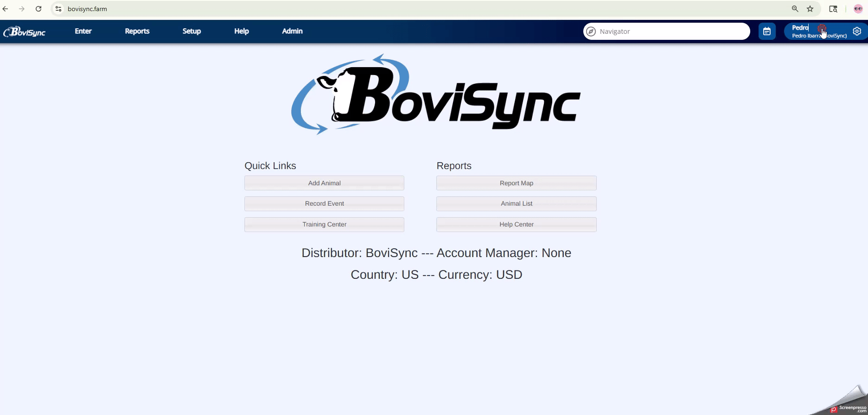Open the Admin menu
This screenshot has width=868, height=415.
tap(293, 31)
